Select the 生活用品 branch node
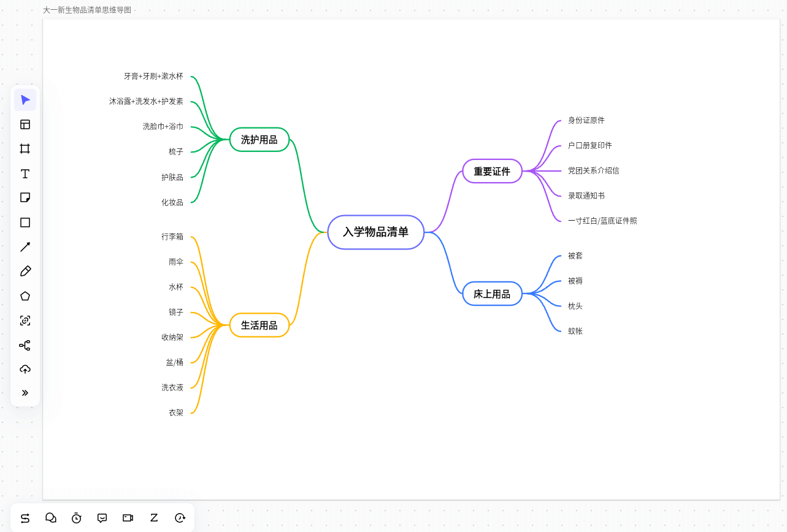The height and width of the screenshot is (532, 787). point(259,325)
